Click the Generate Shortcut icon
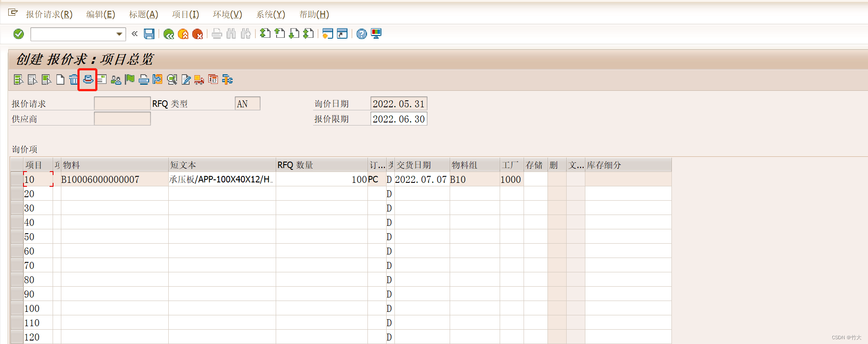Screen dimensions: 868x344 pyautogui.click(x=342, y=33)
